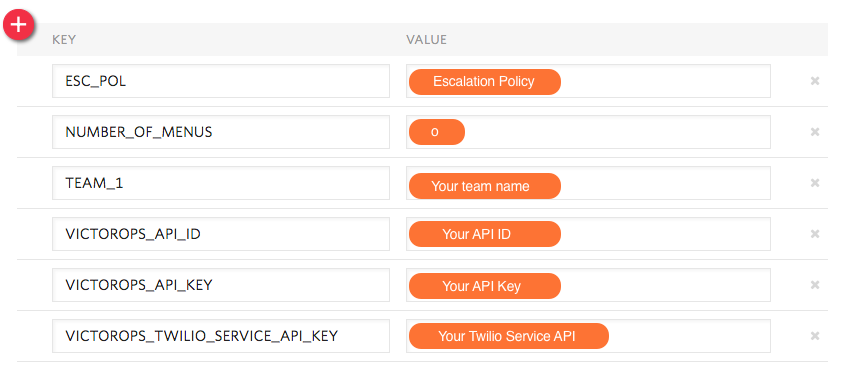Remove the ESC_POL row with its X

(815, 81)
